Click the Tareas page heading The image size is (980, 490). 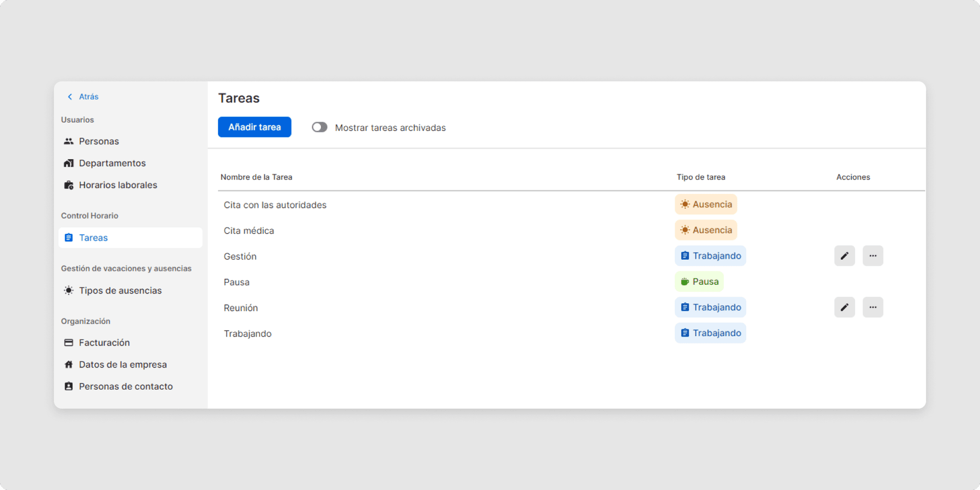(239, 98)
